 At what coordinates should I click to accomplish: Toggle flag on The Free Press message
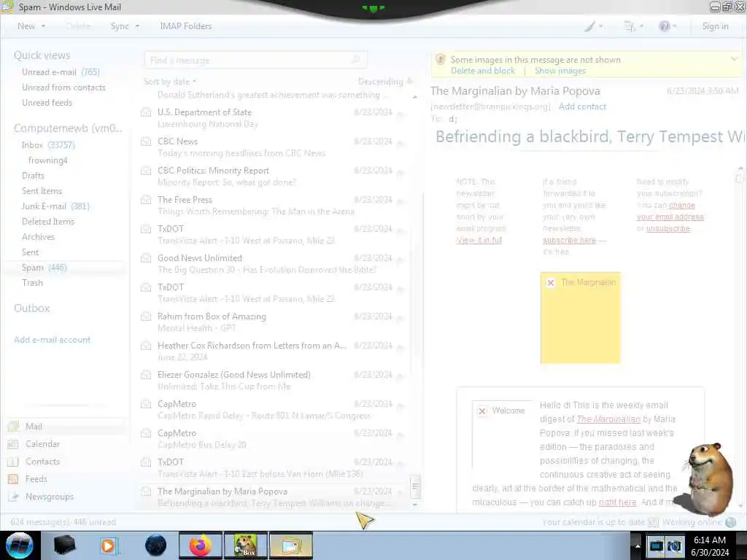400,201
